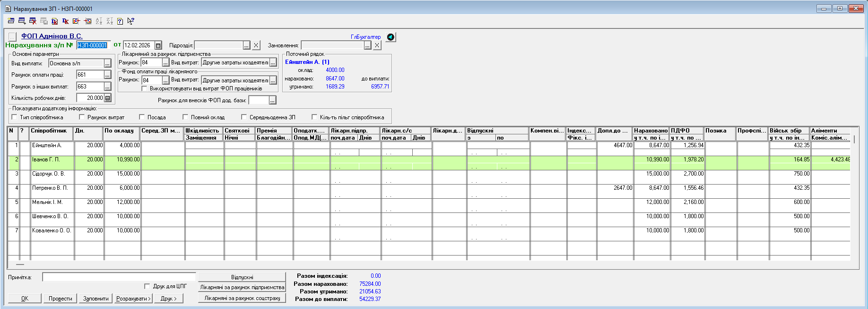Select the Сідорчук О. В. table row
This screenshot has width=868, height=309.
pyautogui.click(x=48, y=174)
